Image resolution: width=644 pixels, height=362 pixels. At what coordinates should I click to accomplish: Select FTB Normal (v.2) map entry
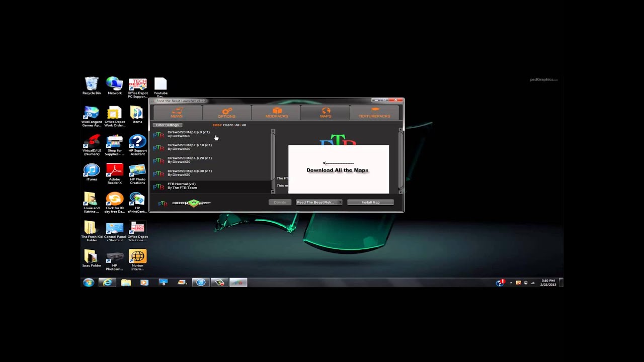[x=211, y=186]
